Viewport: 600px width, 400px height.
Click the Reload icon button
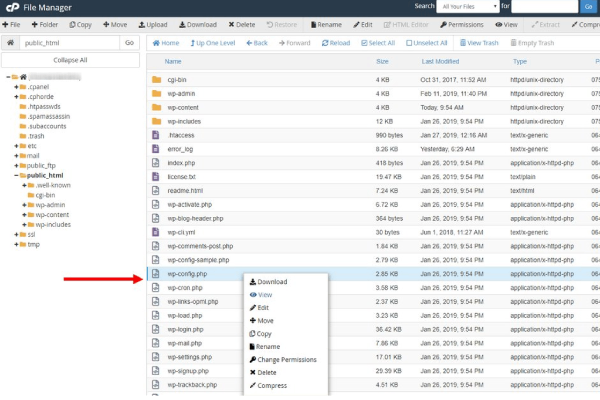tap(335, 43)
